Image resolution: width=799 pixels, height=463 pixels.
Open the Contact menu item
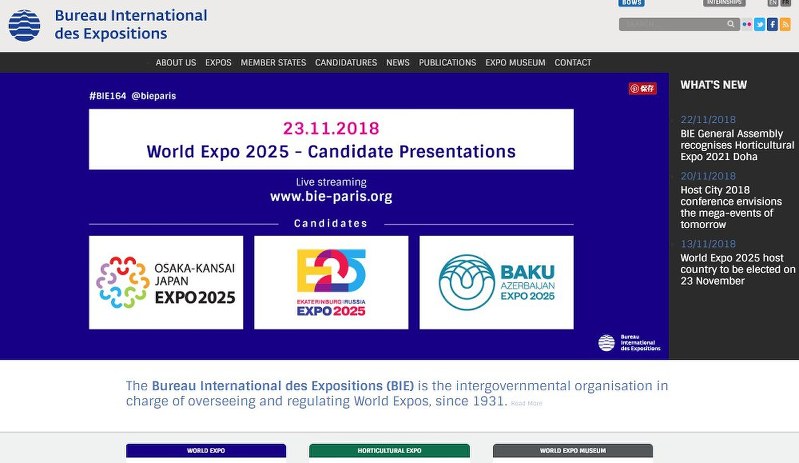pos(573,63)
